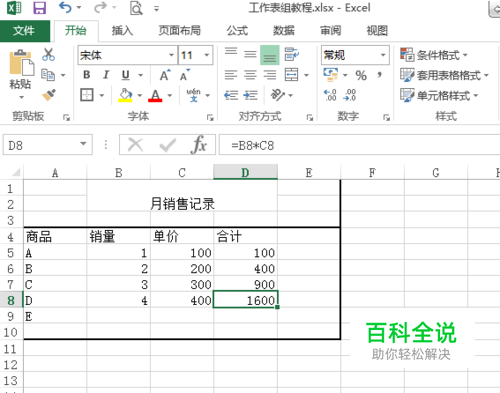The height and width of the screenshot is (393, 500).
Task: Click the red font color A
Action: pyautogui.click(x=155, y=96)
